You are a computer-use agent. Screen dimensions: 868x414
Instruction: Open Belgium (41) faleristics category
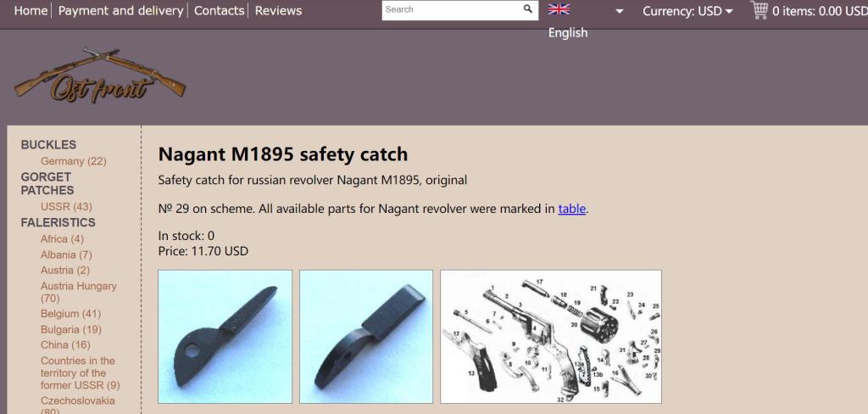(70, 314)
